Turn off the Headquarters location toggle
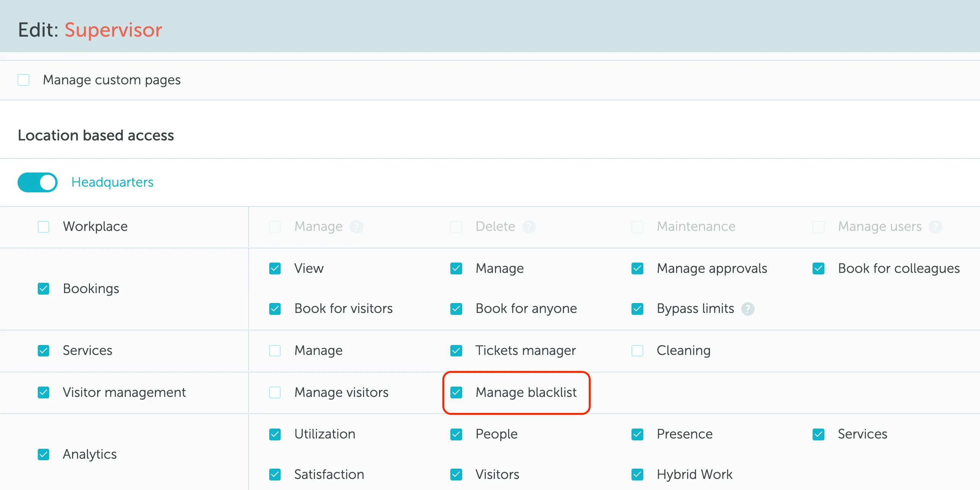The image size is (980, 490). tap(37, 182)
